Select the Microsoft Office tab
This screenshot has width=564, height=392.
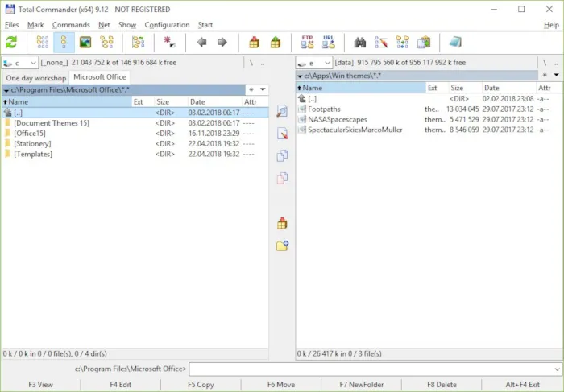100,77
